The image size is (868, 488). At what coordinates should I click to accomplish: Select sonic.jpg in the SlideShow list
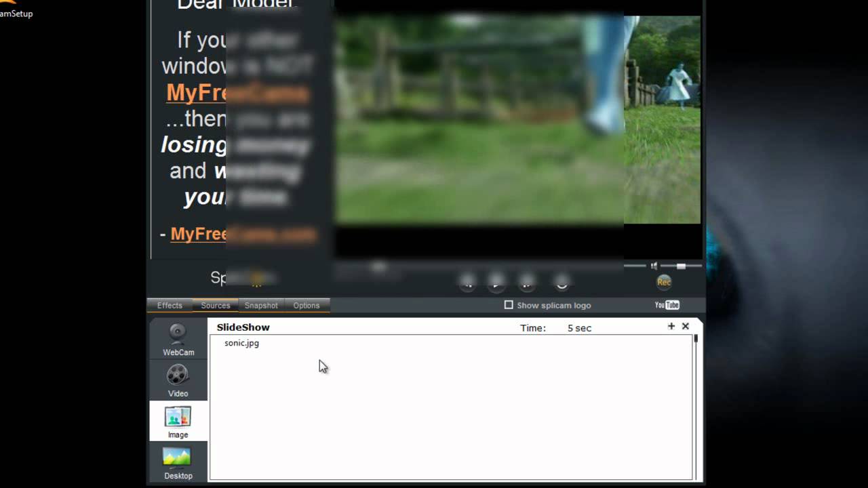point(241,343)
